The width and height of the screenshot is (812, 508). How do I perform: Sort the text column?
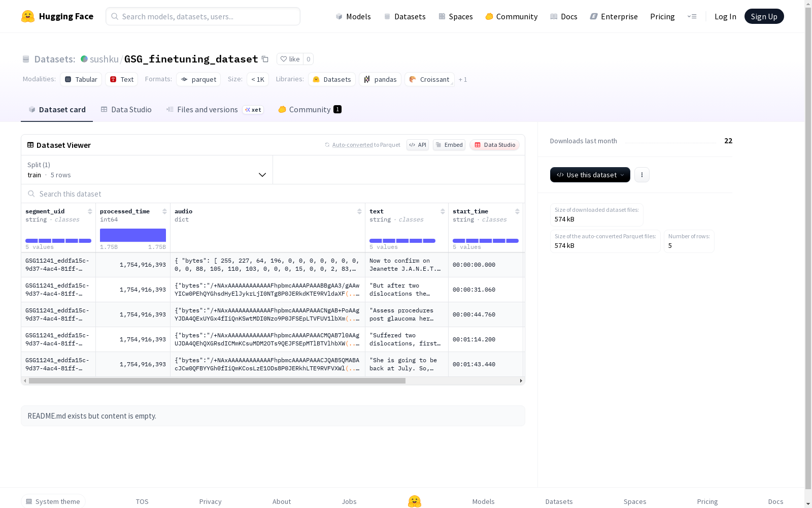coord(443,211)
